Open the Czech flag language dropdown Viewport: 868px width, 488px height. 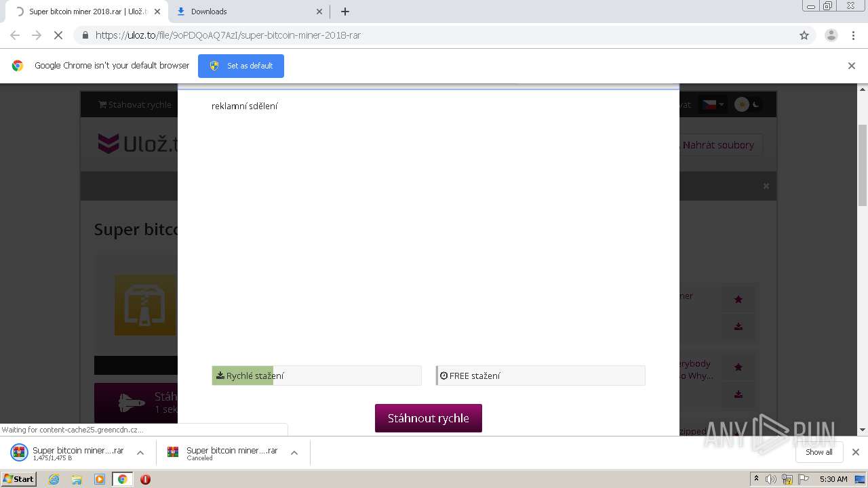(713, 104)
